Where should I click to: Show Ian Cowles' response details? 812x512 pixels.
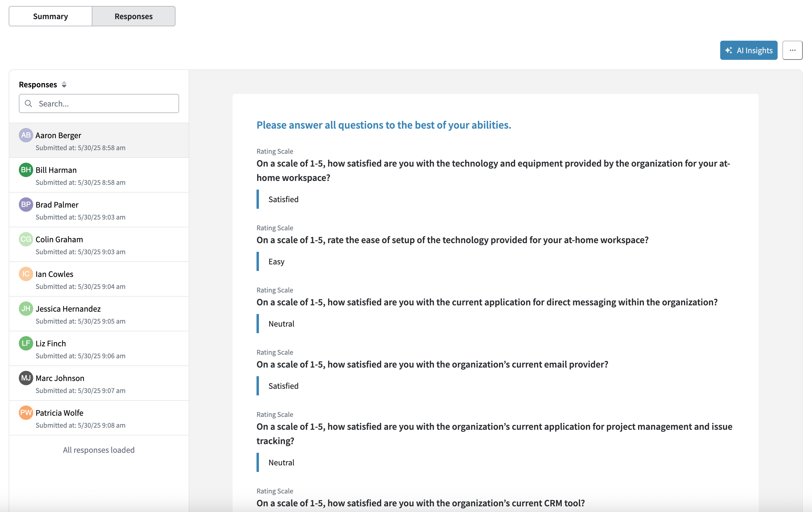[99, 279]
